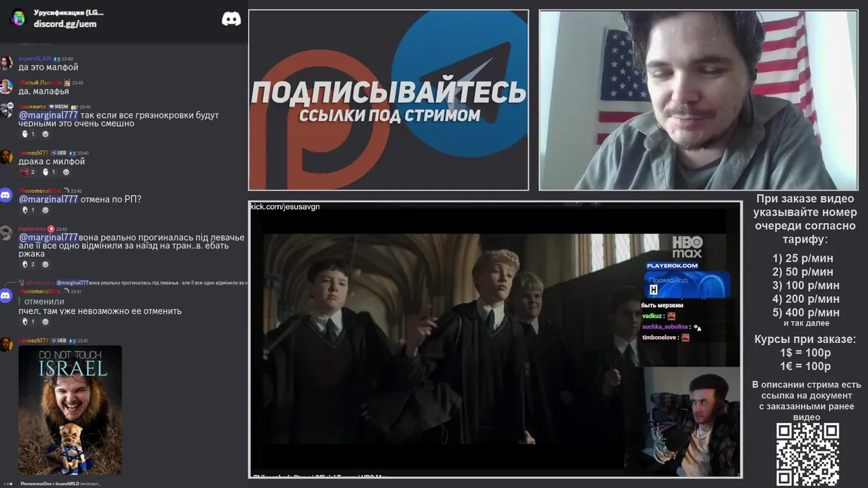Click the superviLLAIN username
The image size is (868, 488).
pyautogui.click(x=35, y=59)
